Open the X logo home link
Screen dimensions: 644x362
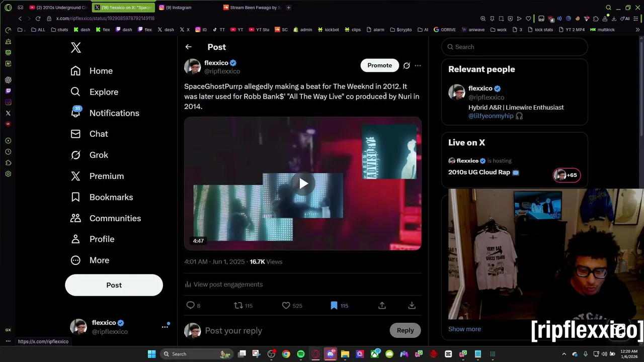(76, 48)
